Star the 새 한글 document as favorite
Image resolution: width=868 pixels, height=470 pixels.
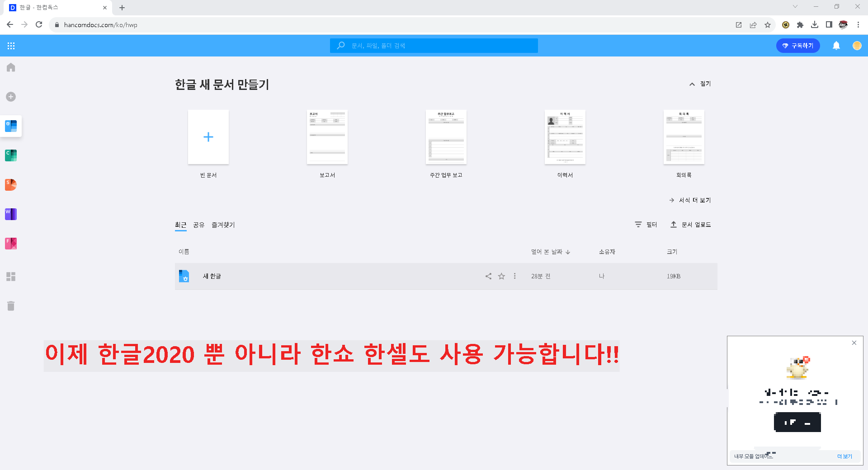(501, 276)
